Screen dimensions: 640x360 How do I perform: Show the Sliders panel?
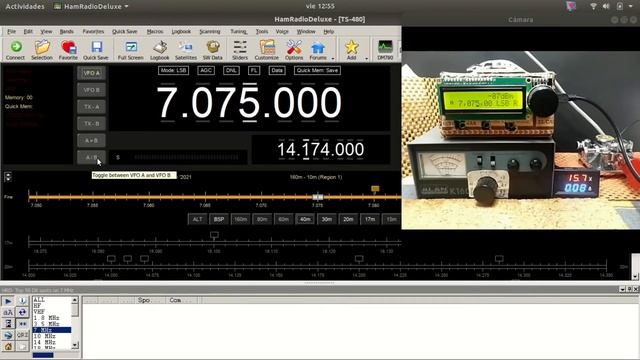tap(240, 50)
